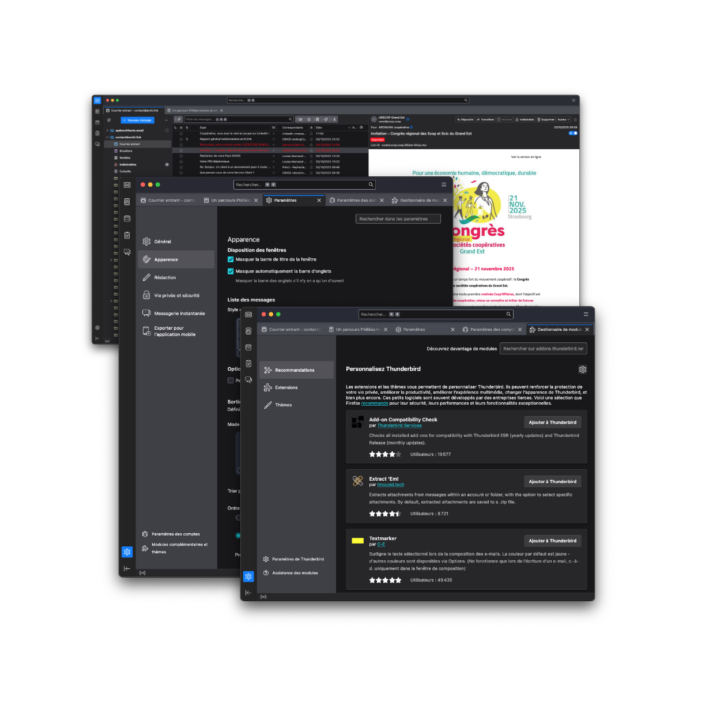Select the Général settings category
This screenshot has height=728, width=728.
point(163,242)
